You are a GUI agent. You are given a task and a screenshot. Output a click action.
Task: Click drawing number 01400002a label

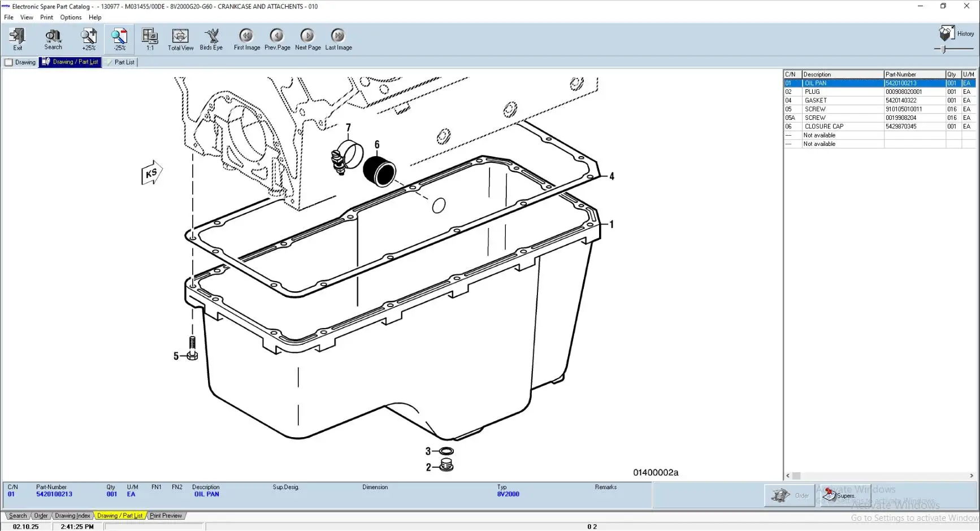656,473
